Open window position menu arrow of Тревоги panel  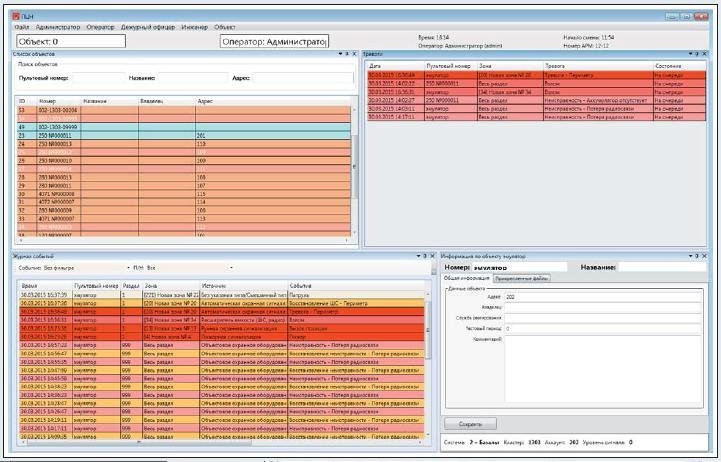689,53
